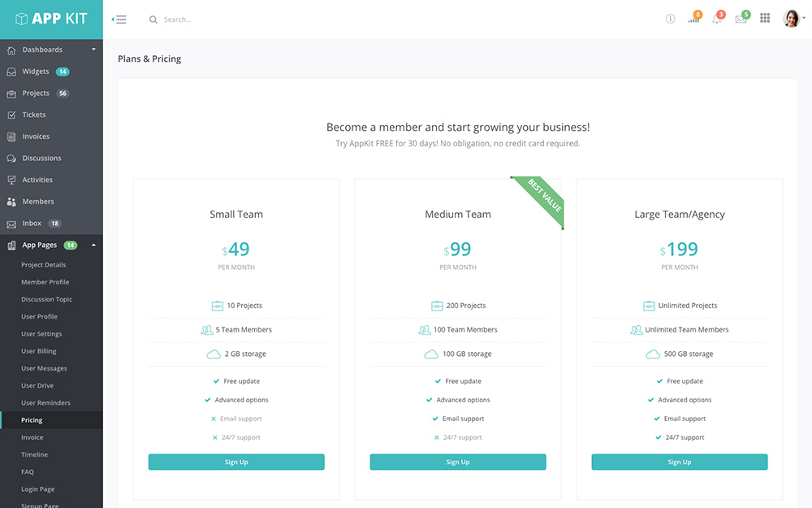Click the 100 GB storage cloud icon
This screenshot has width=812, height=508.
tap(431, 354)
